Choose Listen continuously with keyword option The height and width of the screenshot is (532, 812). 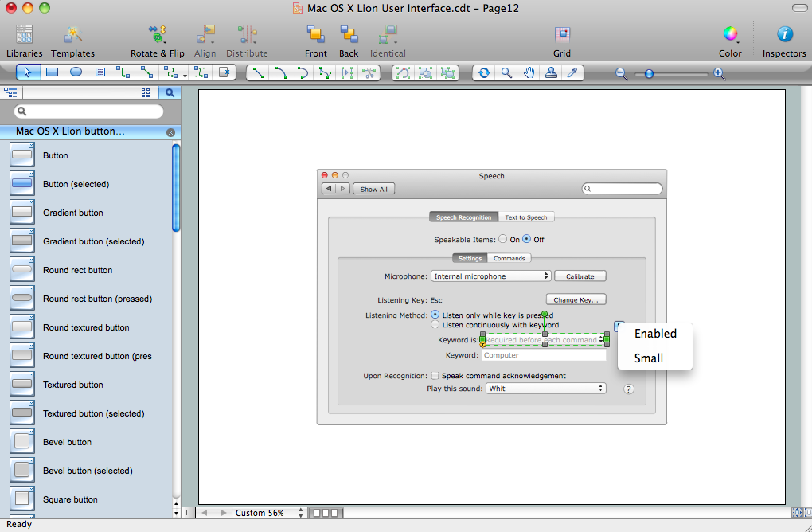click(x=435, y=325)
